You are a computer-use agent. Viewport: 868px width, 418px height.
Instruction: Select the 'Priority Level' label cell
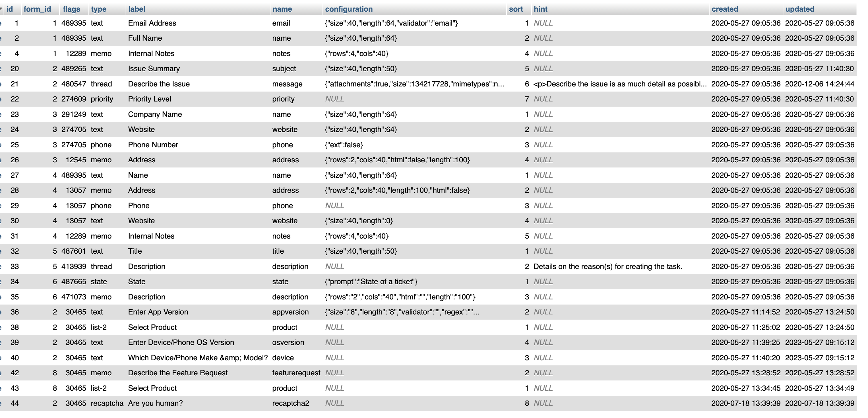tap(150, 99)
